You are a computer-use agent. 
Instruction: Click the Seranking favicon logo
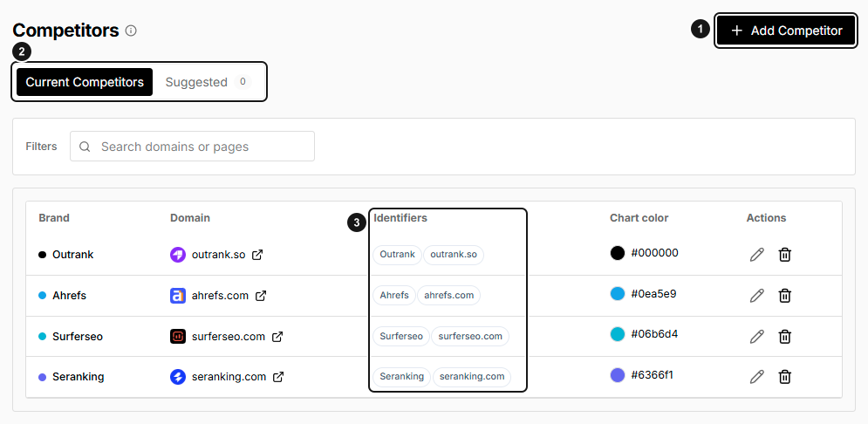[178, 377]
